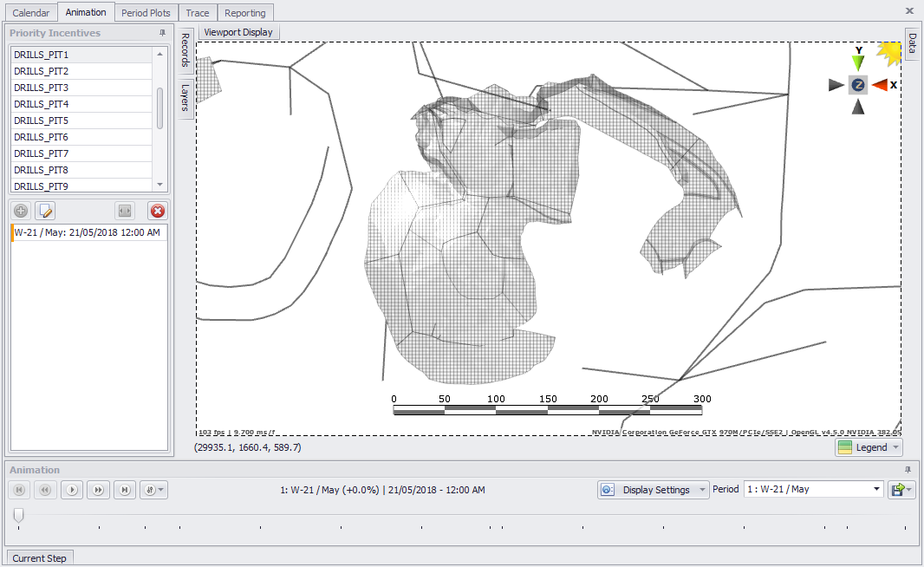Select DRILLS_PIT9 in the list
Screen dimensions: 924x567
[x=81, y=186]
